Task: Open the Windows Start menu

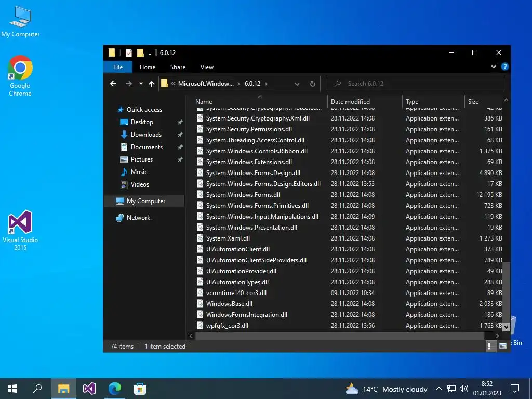Action: (x=12, y=389)
